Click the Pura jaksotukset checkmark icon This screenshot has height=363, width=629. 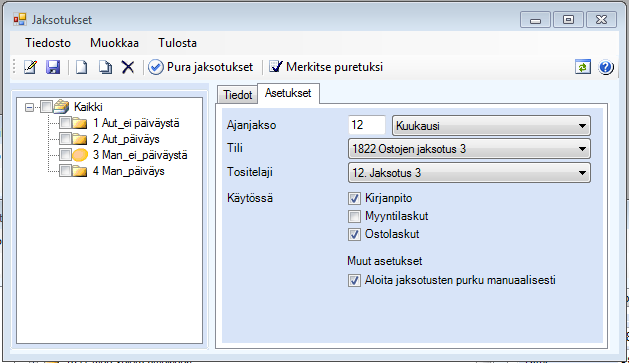click(x=156, y=67)
